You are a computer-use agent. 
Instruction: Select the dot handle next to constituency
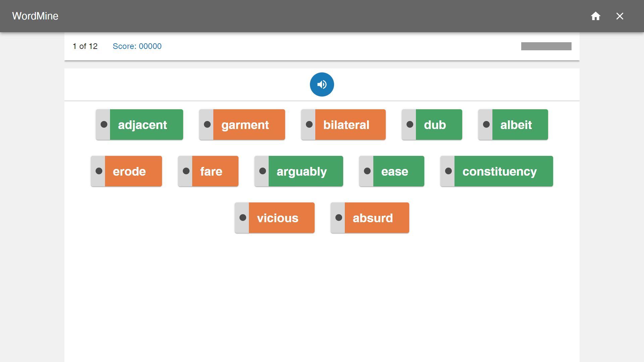tap(448, 171)
